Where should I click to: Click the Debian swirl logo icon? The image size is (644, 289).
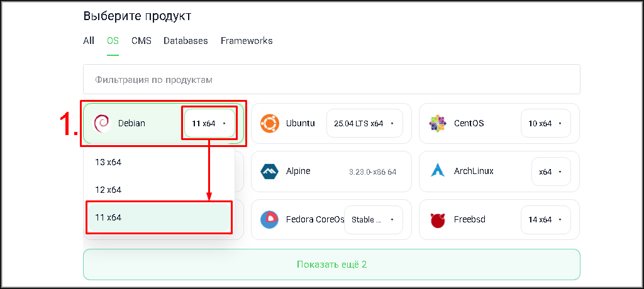click(x=102, y=123)
